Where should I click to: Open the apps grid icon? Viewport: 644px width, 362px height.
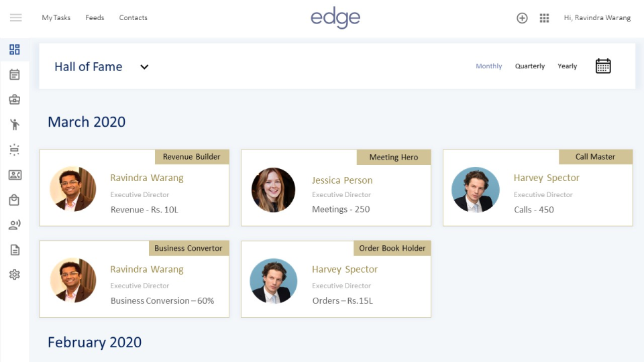[x=544, y=18]
